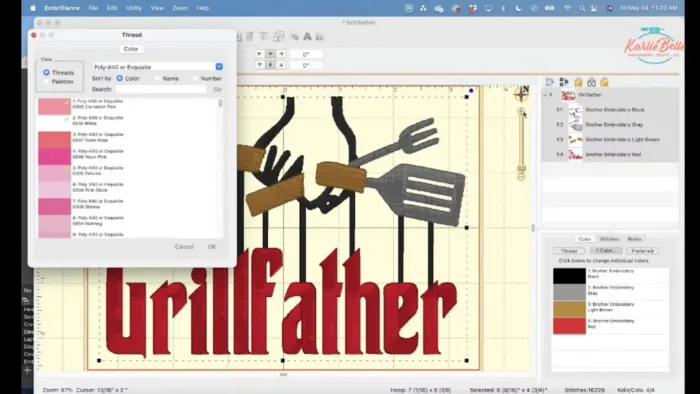Click the center vertically align button
The image size is (700, 394).
point(271,65)
